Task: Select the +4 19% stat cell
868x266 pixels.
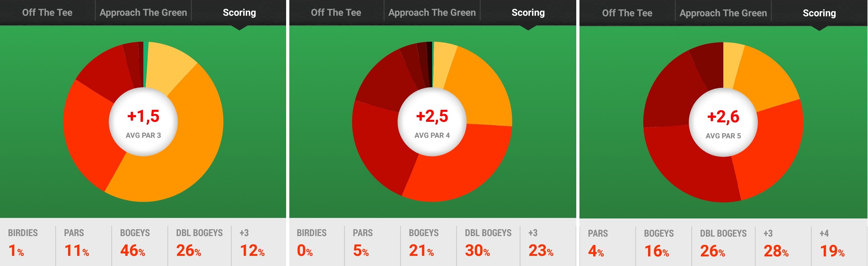Action: click(839, 243)
